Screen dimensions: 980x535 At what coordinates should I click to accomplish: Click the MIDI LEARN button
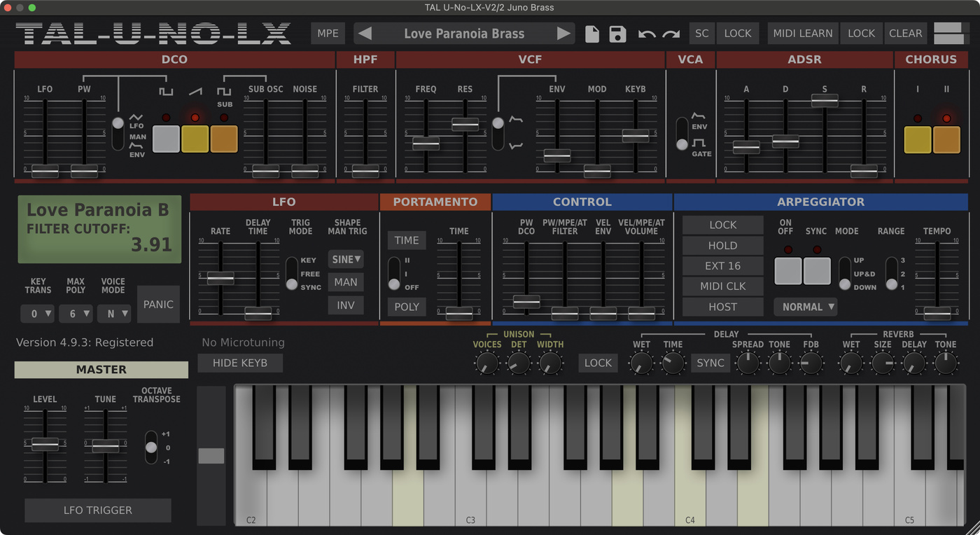tap(802, 33)
